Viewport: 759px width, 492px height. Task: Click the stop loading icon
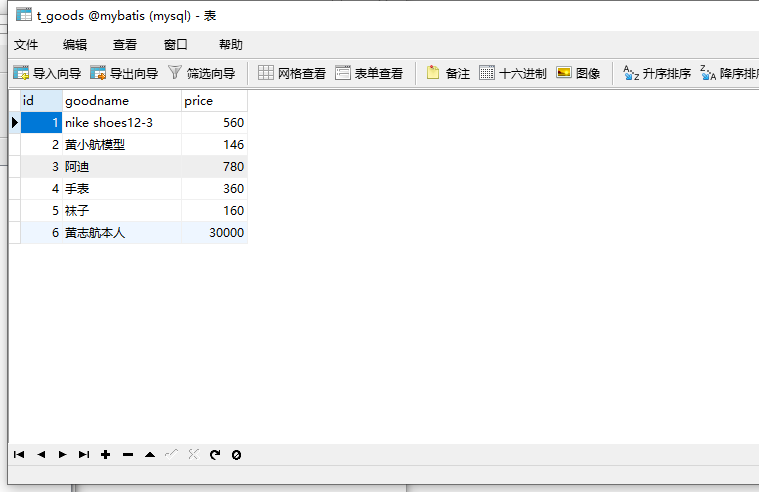[236, 455]
